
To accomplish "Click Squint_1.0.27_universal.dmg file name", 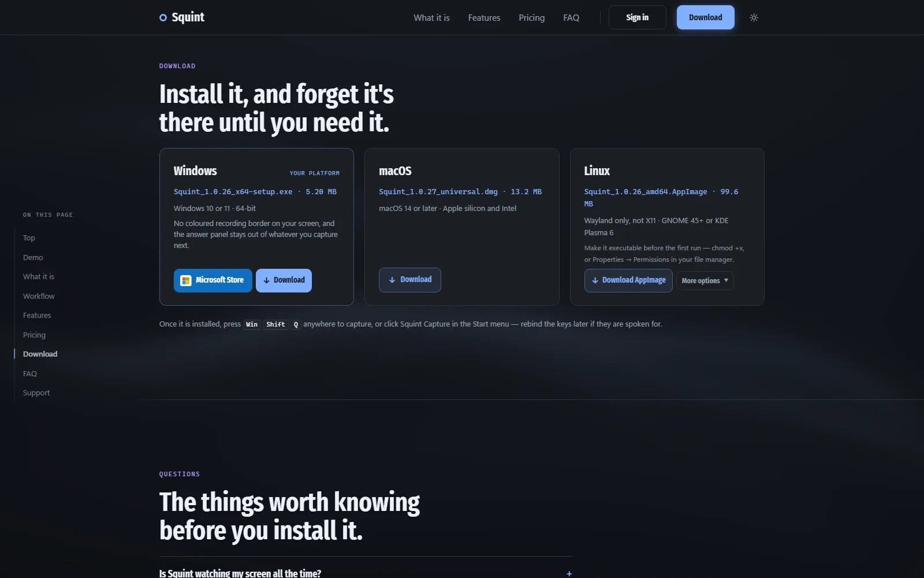I will pyautogui.click(x=438, y=192).
